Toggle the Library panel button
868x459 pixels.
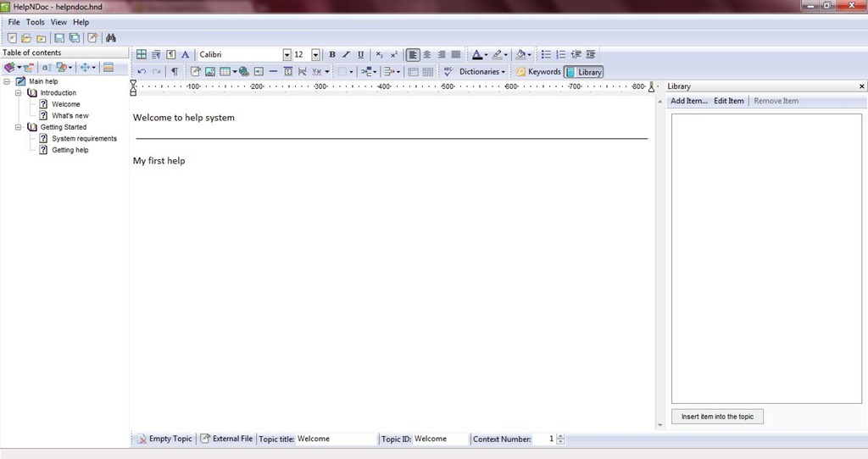[584, 72]
